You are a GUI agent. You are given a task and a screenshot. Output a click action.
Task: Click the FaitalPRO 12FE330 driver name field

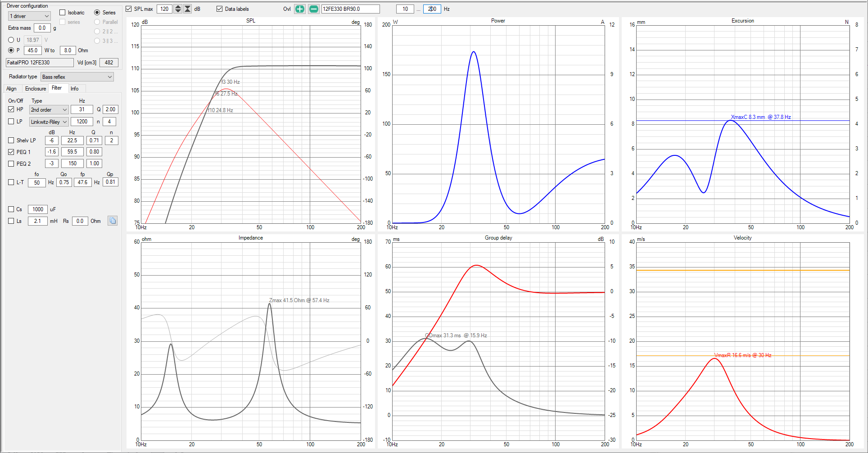[40, 63]
